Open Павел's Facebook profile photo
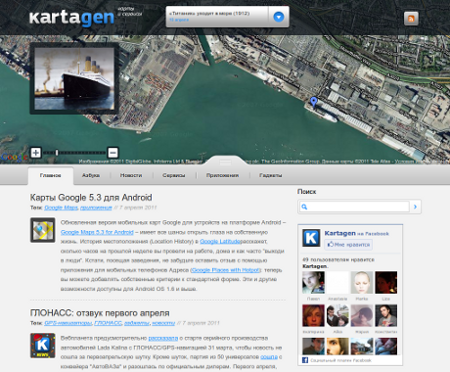This screenshot has width=450, height=372. [x=313, y=283]
